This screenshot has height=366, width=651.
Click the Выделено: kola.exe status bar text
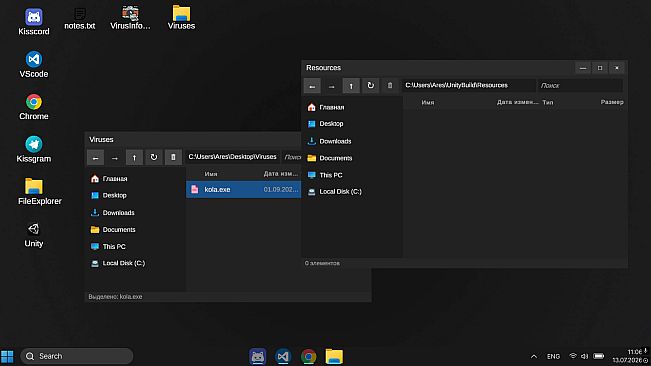click(x=115, y=297)
